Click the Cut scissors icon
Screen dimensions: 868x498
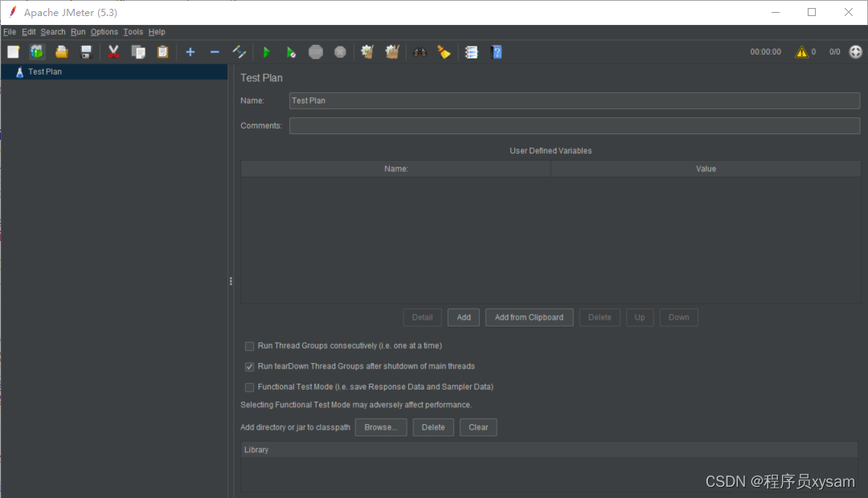pyautogui.click(x=113, y=52)
